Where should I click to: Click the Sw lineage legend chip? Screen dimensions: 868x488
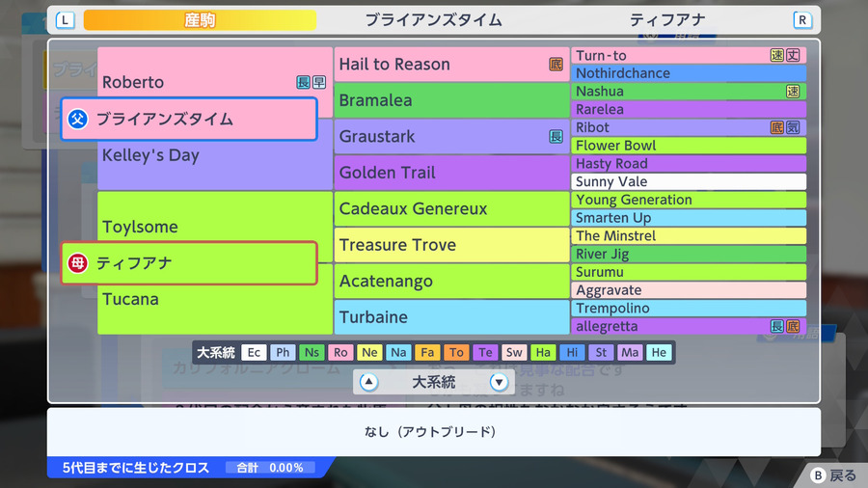coord(514,352)
